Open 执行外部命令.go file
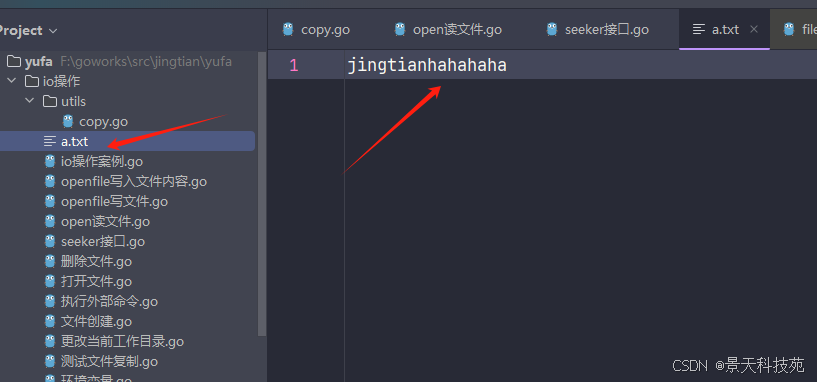This screenshot has height=382, width=817. (x=109, y=302)
